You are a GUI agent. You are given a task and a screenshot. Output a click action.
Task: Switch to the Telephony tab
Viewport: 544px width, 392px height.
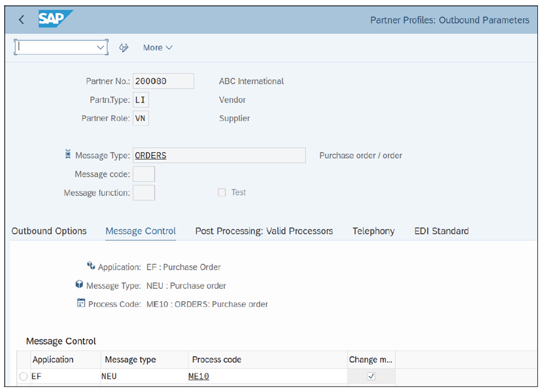click(x=373, y=231)
